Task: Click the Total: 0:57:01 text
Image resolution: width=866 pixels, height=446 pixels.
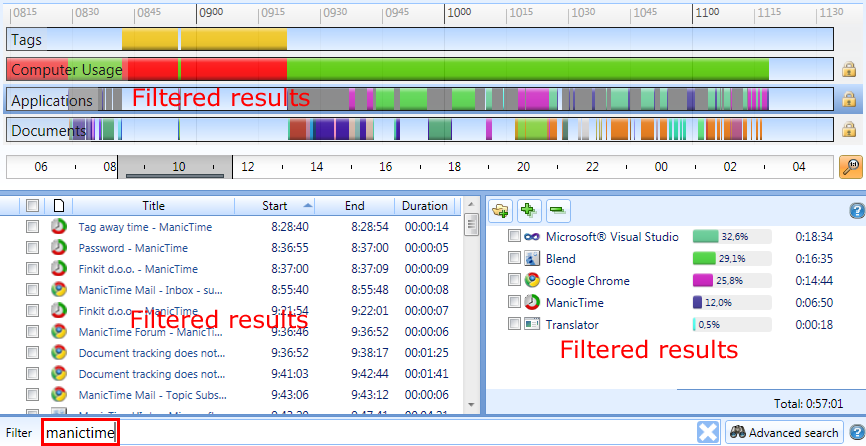Action: (809, 403)
